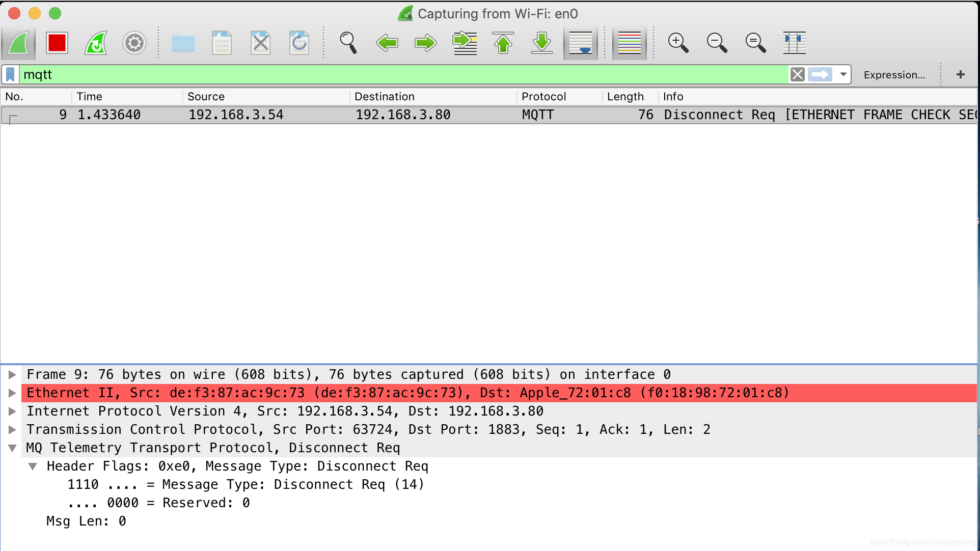Screen dimensions: 980x551
Task: Open the Expression… filter builder
Action: (894, 75)
